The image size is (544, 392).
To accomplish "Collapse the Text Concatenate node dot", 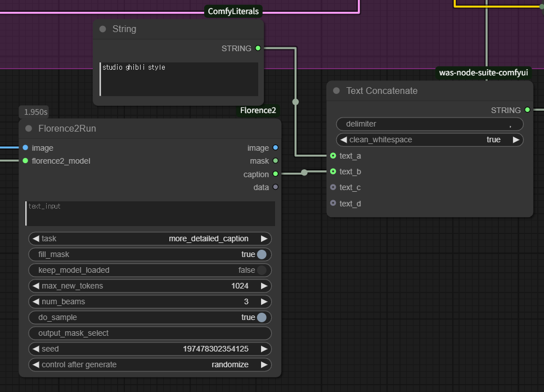I will tap(336, 91).
